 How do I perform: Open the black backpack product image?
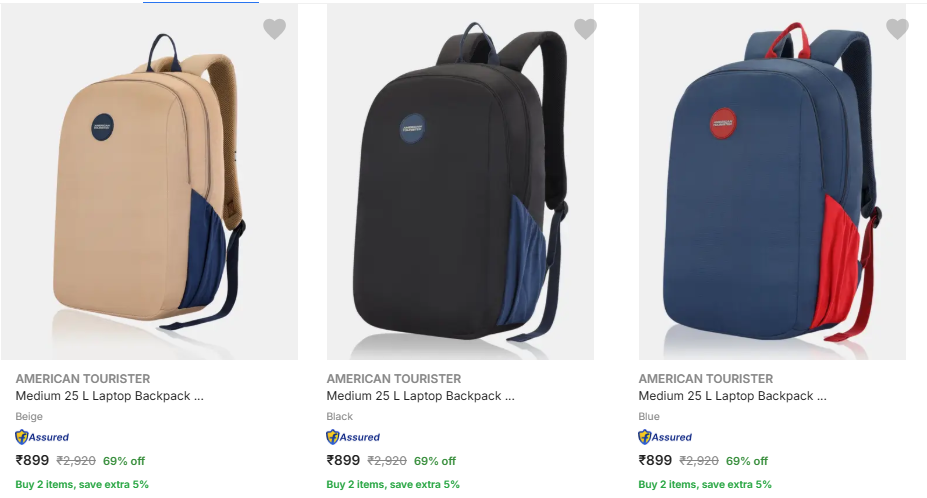click(x=461, y=182)
